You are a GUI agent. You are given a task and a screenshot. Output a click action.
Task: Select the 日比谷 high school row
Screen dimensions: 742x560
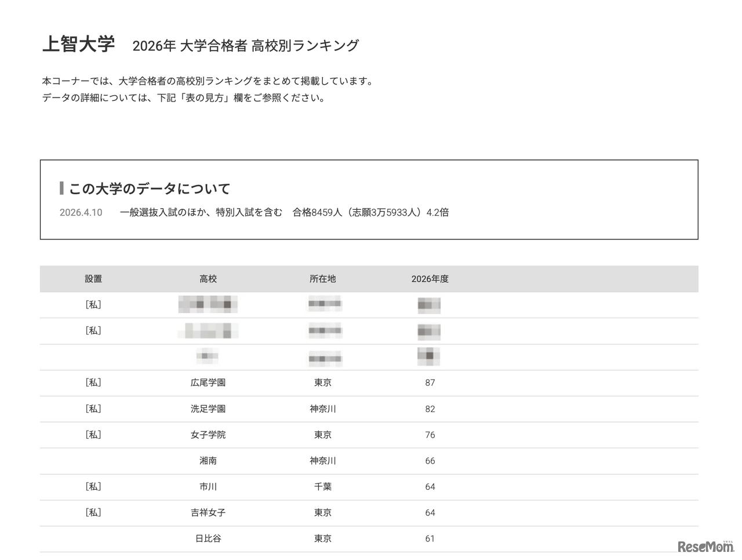(209, 539)
